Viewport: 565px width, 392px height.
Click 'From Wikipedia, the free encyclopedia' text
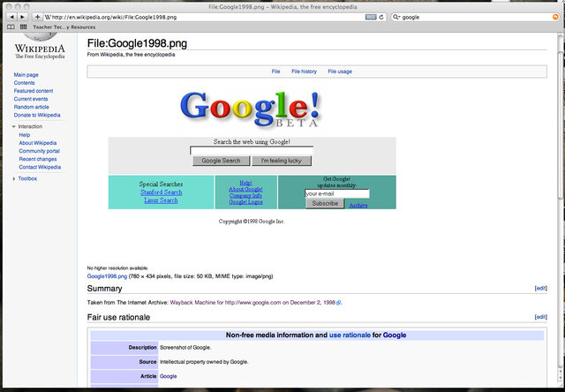[131, 55]
